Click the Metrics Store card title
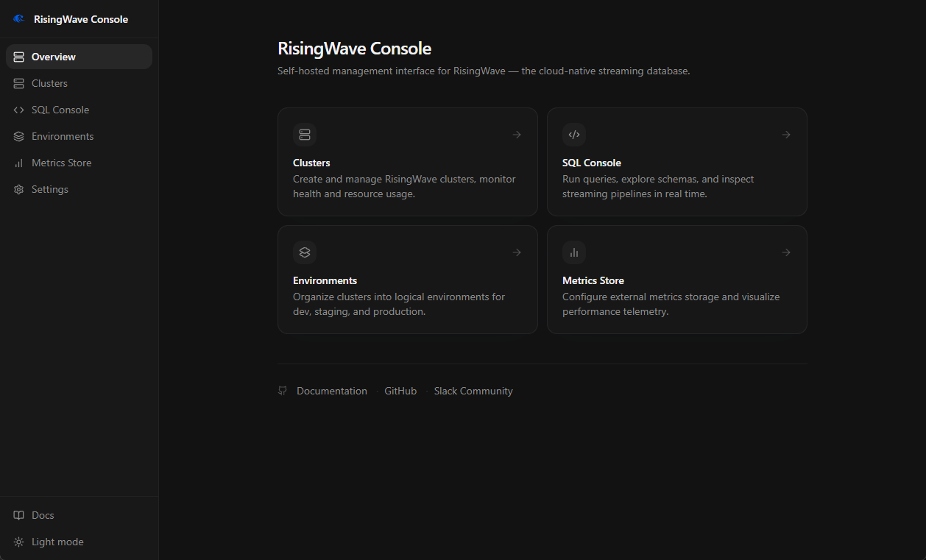Viewport: 926px width, 560px height. (x=593, y=280)
